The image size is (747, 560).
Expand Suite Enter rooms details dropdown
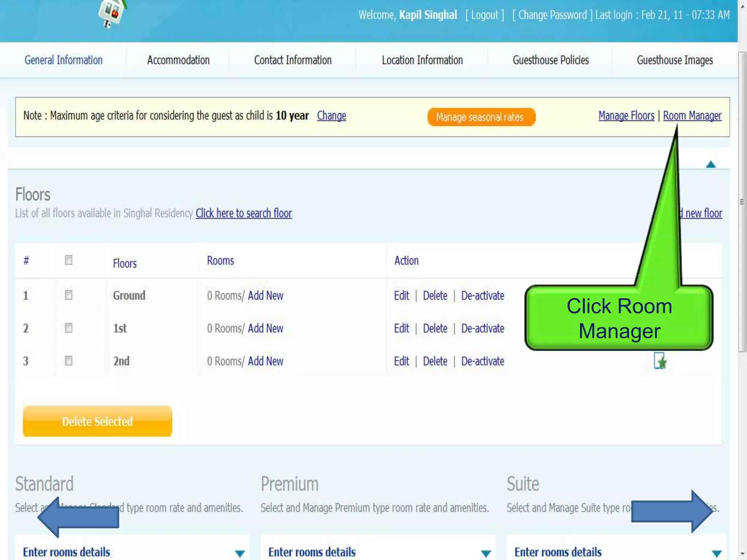tap(717, 553)
